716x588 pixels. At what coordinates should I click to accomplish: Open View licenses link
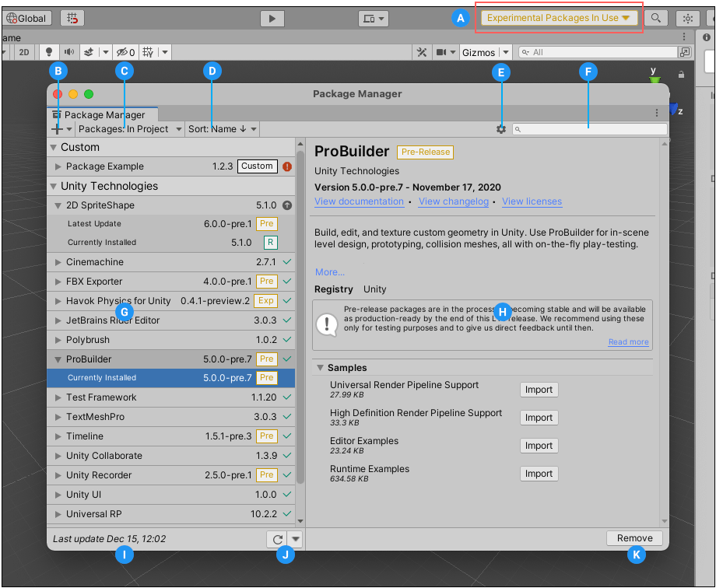pos(532,201)
